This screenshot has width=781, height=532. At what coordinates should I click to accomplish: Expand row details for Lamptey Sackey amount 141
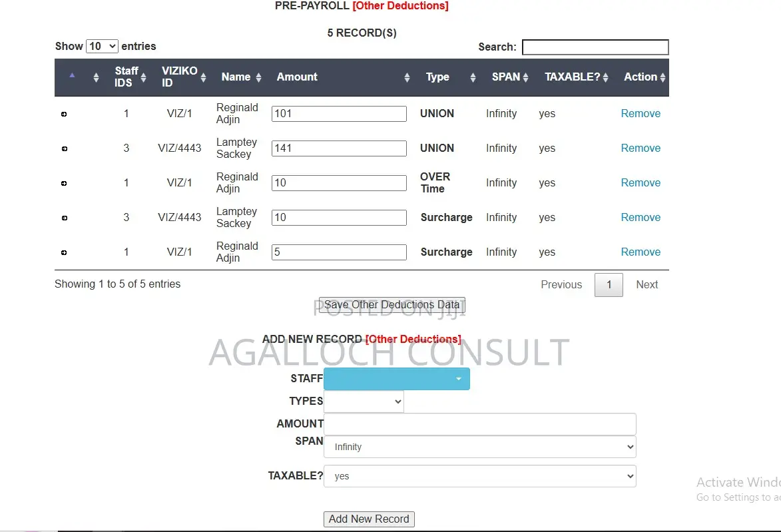pos(65,148)
